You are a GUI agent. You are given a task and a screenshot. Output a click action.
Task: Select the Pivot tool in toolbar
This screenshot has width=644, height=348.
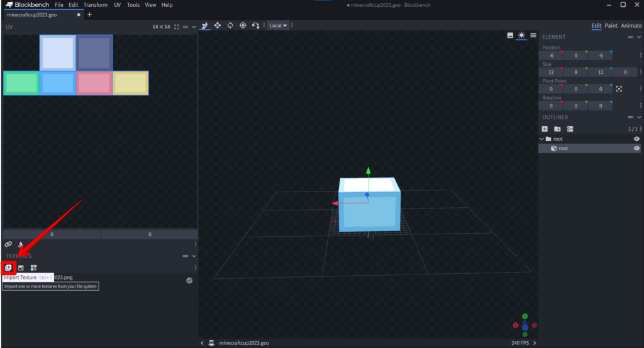(x=243, y=25)
